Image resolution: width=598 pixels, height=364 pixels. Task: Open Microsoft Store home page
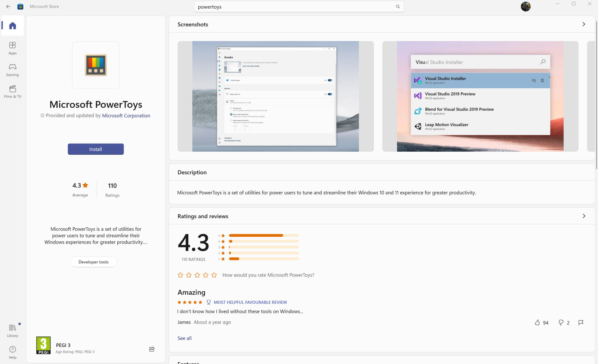click(12, 25)
